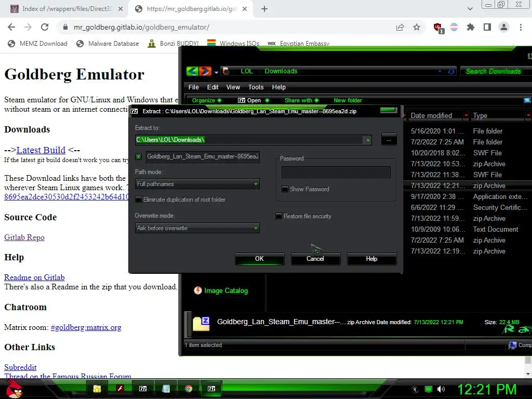Screen dimensions: 532x399
Task: Open the uBlock shield extension icon
Action: click(438, 28)
